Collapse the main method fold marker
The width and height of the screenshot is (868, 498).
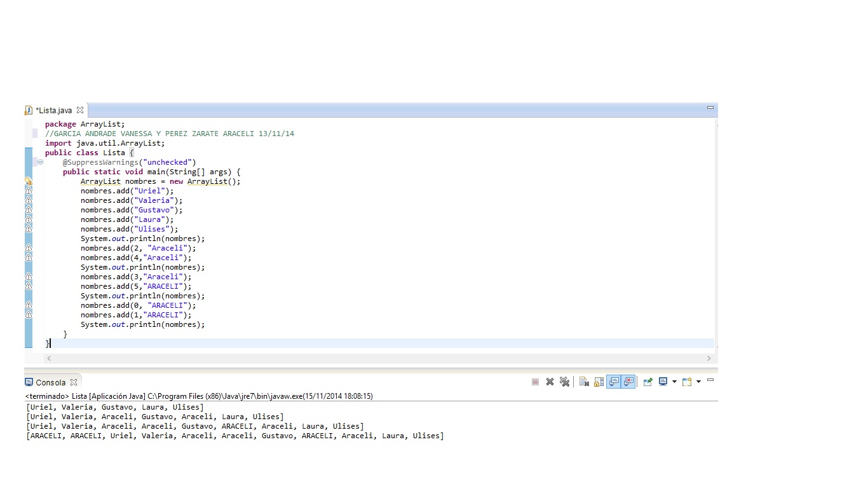(x=40, y=162)
